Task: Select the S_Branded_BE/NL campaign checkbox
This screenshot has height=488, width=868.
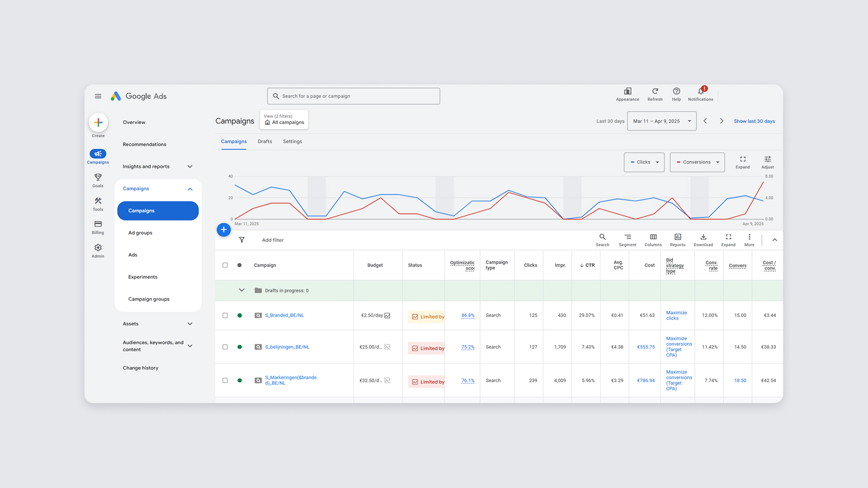Action: pos(225,315)
